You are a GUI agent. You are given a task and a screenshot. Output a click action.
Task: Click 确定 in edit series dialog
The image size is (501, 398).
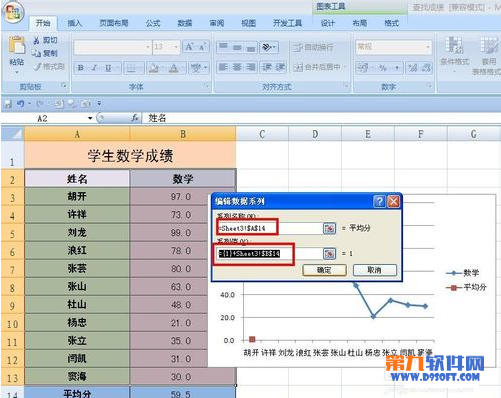324,270
